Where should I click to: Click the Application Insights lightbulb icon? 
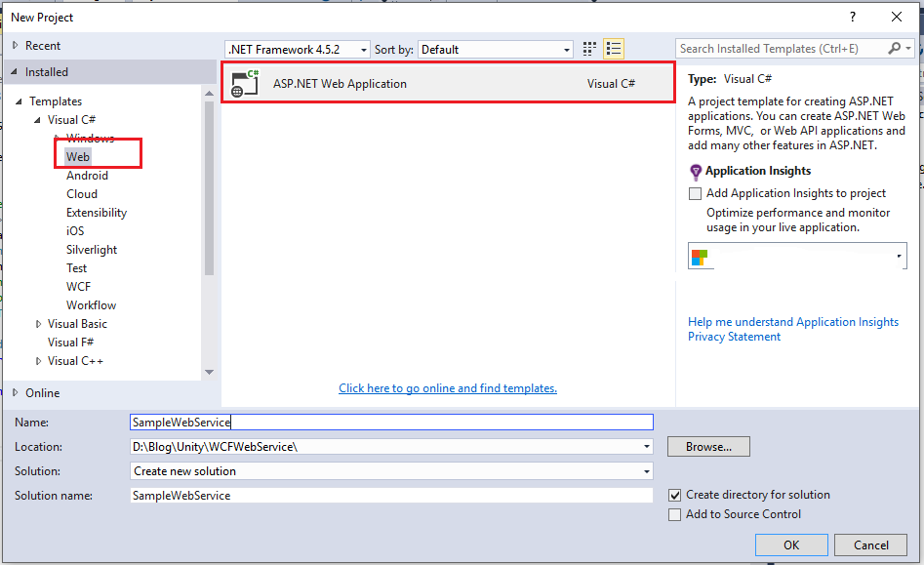(x=696, y=172)
